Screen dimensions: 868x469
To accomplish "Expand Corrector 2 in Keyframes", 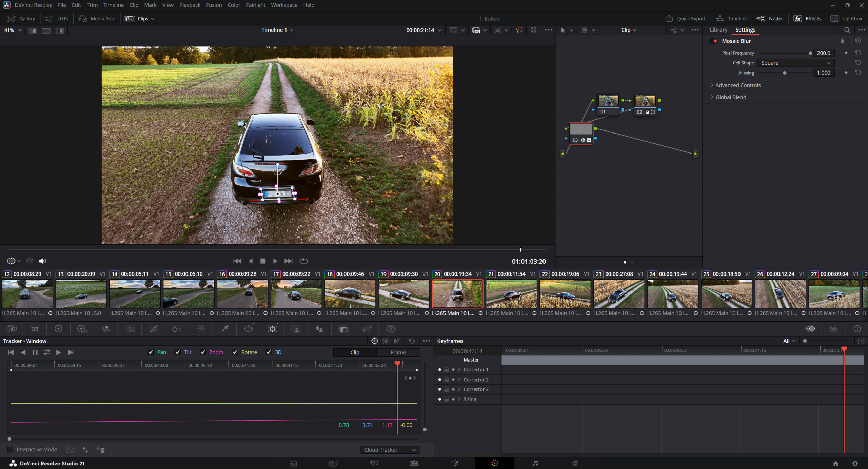I will [459, 380].
